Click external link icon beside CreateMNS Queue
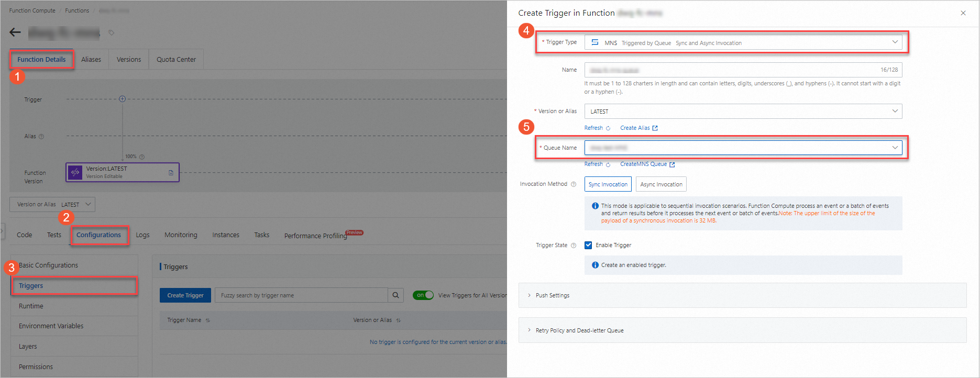The image size is (980, 378). pyautogui.click(x=672, y=164)
